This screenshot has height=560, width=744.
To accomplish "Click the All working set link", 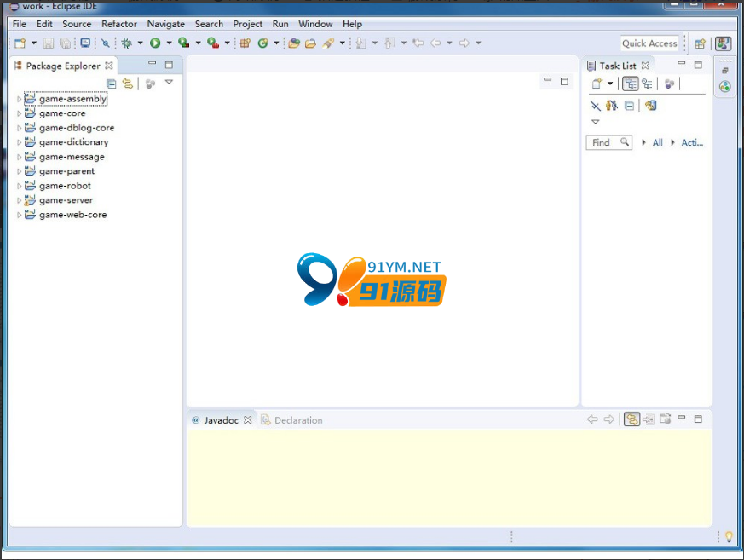I will click(658, 142).
